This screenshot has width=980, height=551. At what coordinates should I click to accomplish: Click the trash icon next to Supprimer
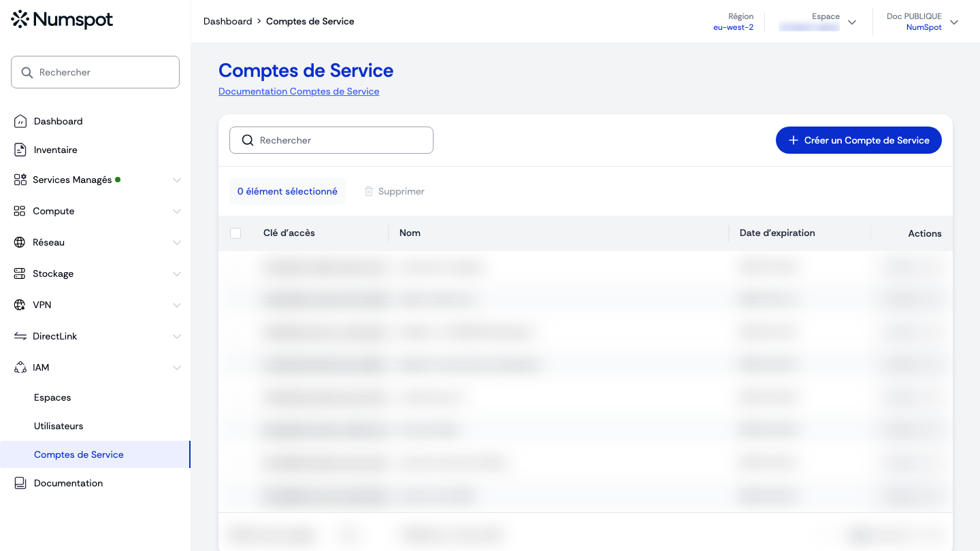point(369,191)
